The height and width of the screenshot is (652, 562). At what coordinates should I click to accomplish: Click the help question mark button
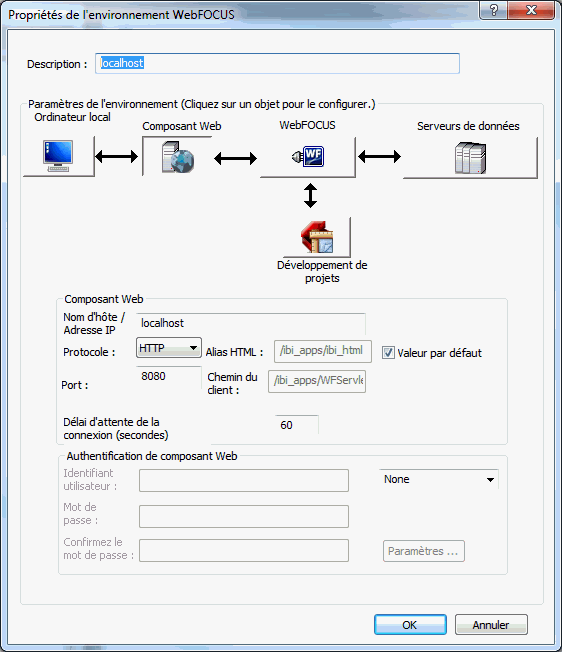tap(493, 10)
